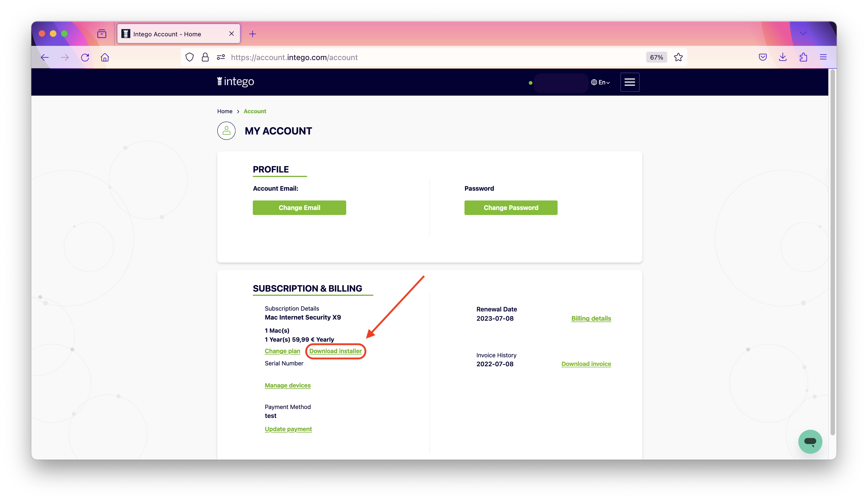Go to Home breadcrumb

225,111
